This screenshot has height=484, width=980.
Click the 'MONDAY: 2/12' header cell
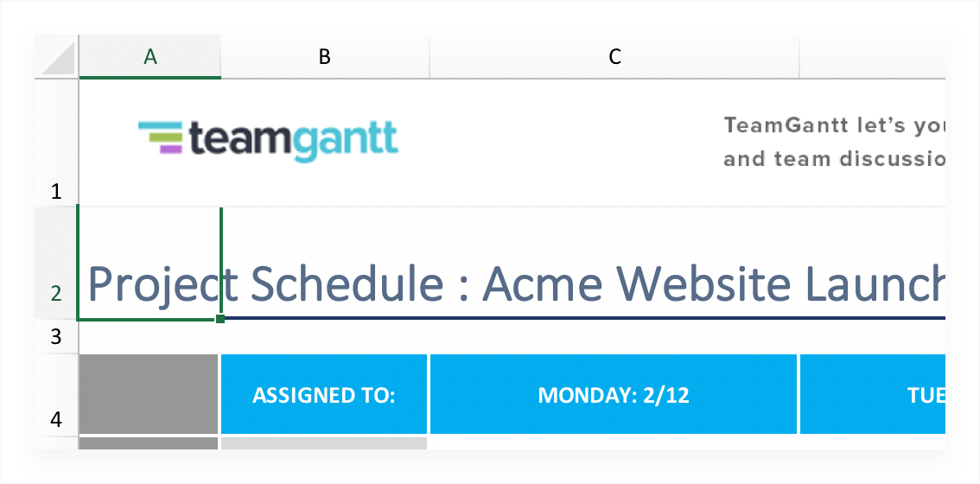click(x=614, y=395)
